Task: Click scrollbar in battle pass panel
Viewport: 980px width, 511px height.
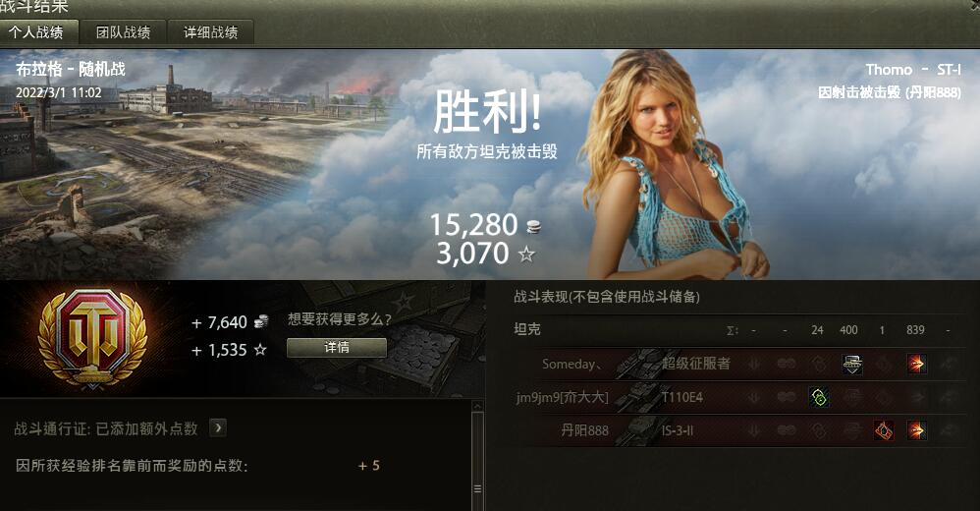Action: [x=477, y=455]
